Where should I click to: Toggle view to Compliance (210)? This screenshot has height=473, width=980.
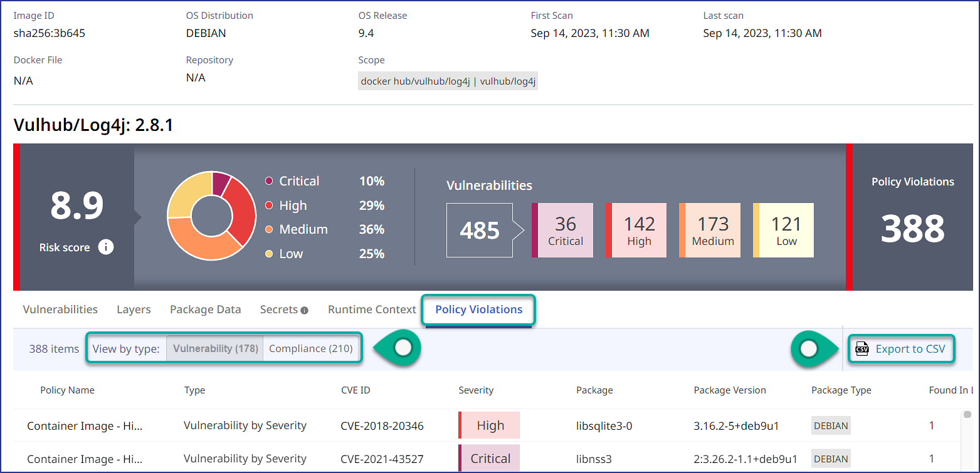pos(311,348)
